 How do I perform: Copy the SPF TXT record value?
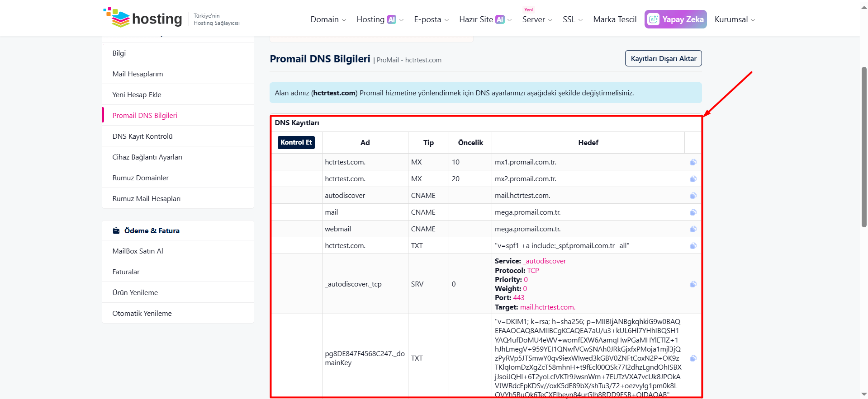click(693, 246)
